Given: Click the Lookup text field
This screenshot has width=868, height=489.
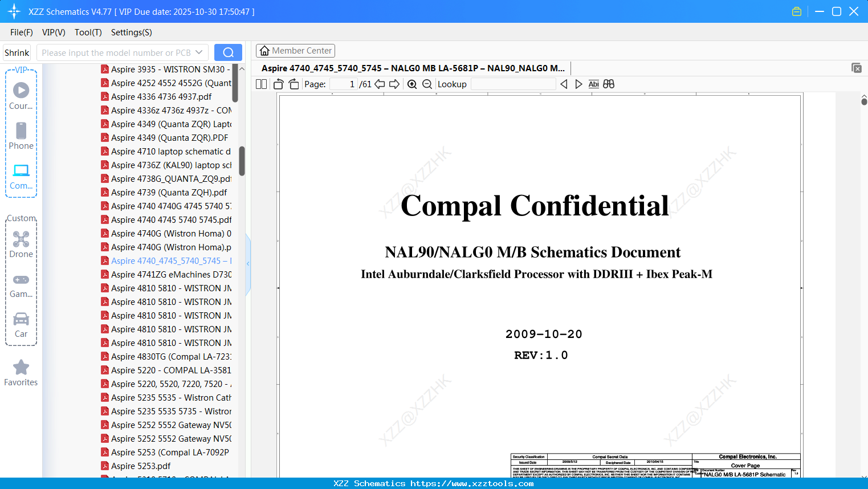Looking at the screenshot, I should point(513,84).
